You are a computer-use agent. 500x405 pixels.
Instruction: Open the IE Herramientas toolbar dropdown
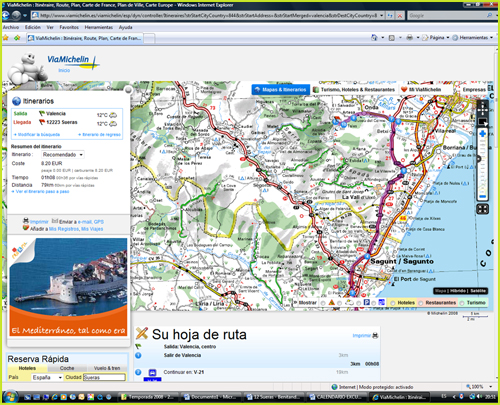[x=472, y=38]
